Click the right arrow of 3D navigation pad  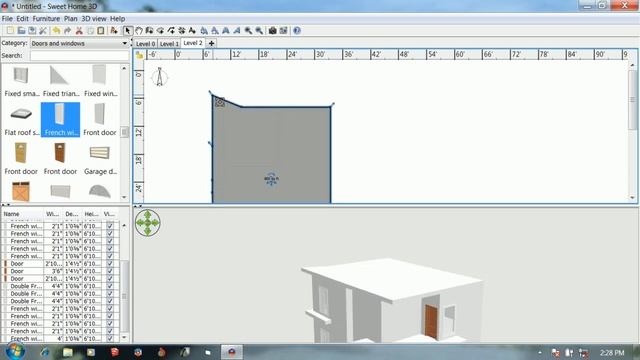click(156, 223)
